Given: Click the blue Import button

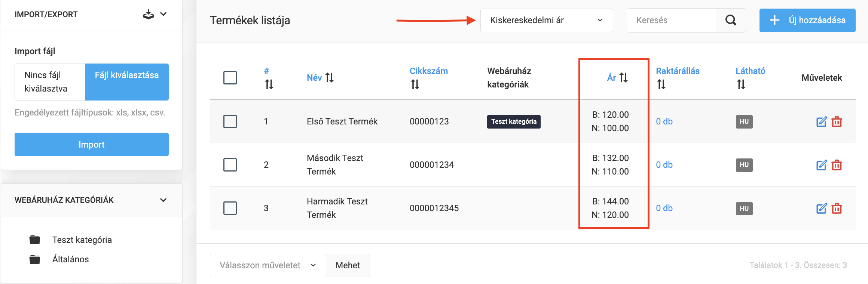Looking at the screenshot, I should click(92, 144).
